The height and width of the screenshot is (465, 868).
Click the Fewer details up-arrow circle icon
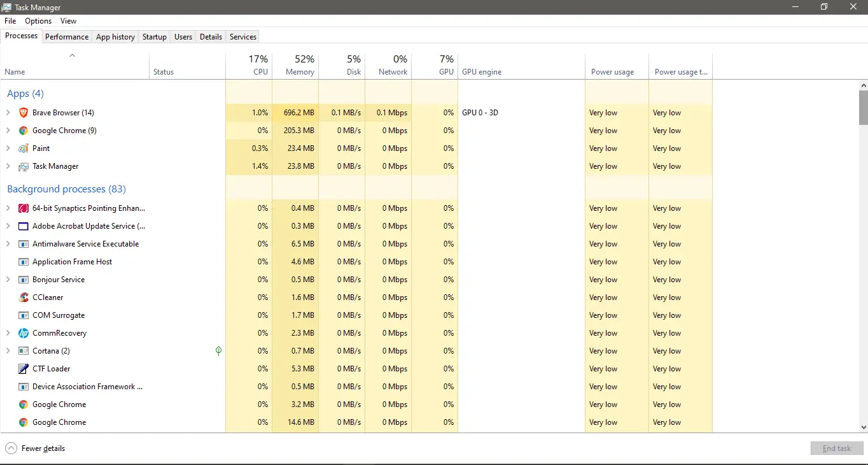pyautogui.click(x=11, y=448)
